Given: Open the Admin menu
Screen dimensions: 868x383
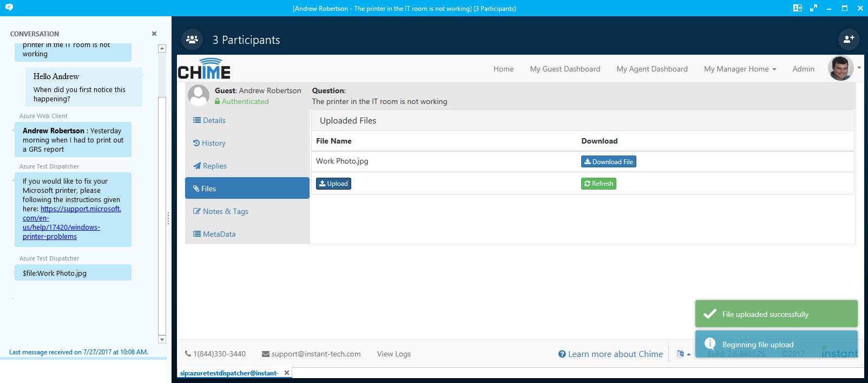Looking at the screenshot, I should [x=803, y=69].
